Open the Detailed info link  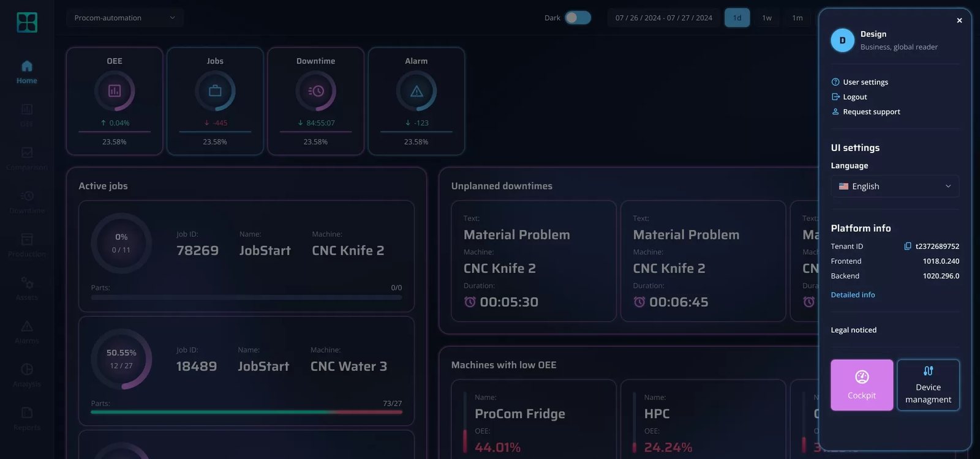point(853,294)
